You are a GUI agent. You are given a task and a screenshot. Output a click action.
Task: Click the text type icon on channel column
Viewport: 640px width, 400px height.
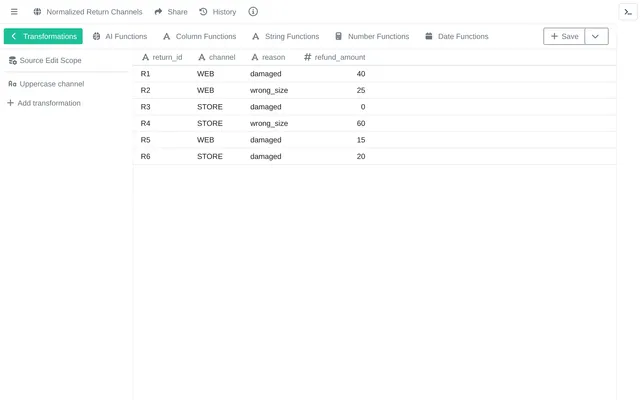[202, 58]
